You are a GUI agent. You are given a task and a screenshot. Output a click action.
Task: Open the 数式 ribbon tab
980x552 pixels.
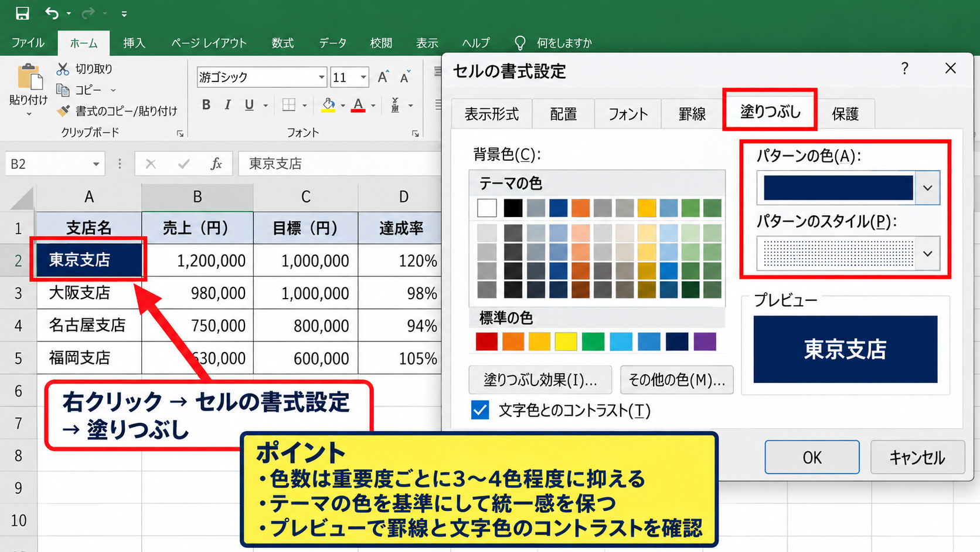(x=283, y=43)
